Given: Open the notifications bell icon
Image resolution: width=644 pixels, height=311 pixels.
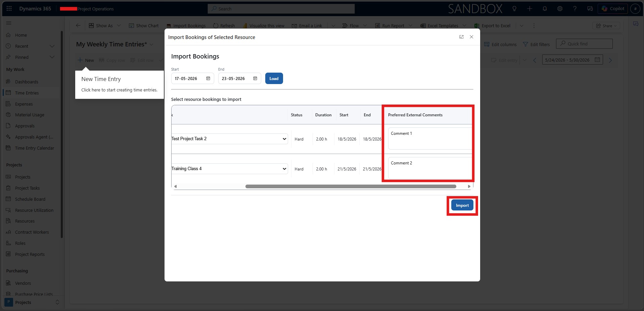Looking at the screenshot, I should (x=545, y=9).
